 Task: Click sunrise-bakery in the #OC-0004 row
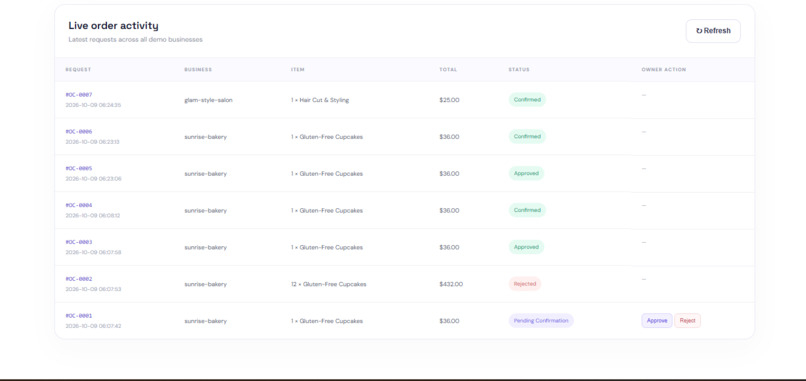point(205,211)
